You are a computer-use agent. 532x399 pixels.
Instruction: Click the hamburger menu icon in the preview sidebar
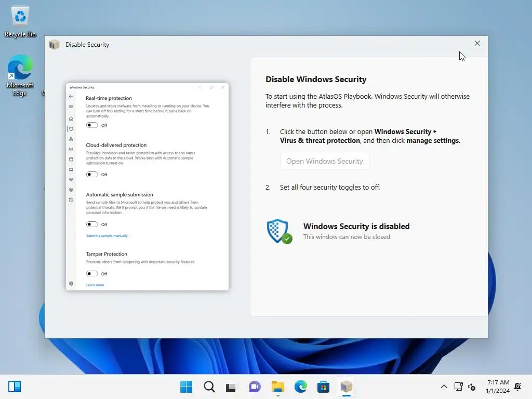pyautogui.click(x=71, y=107)
